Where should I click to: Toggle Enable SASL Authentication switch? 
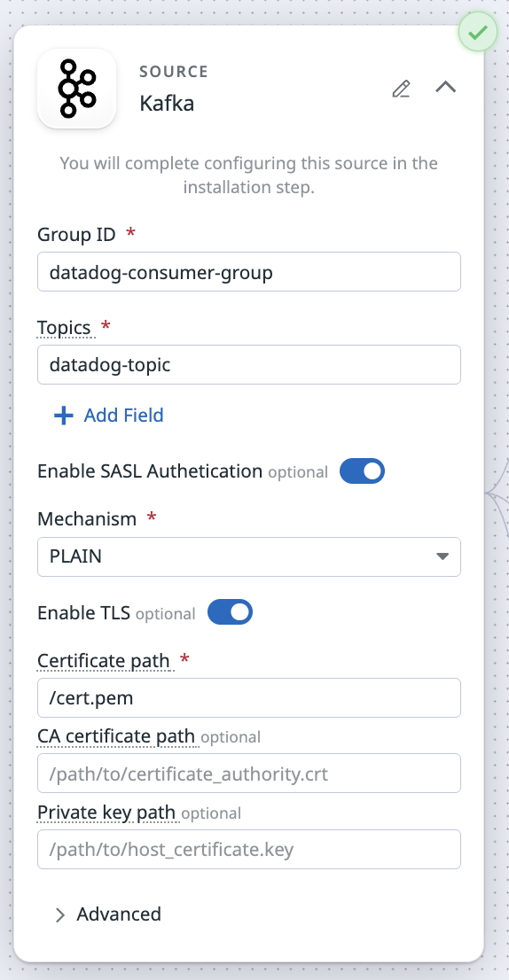362,471
